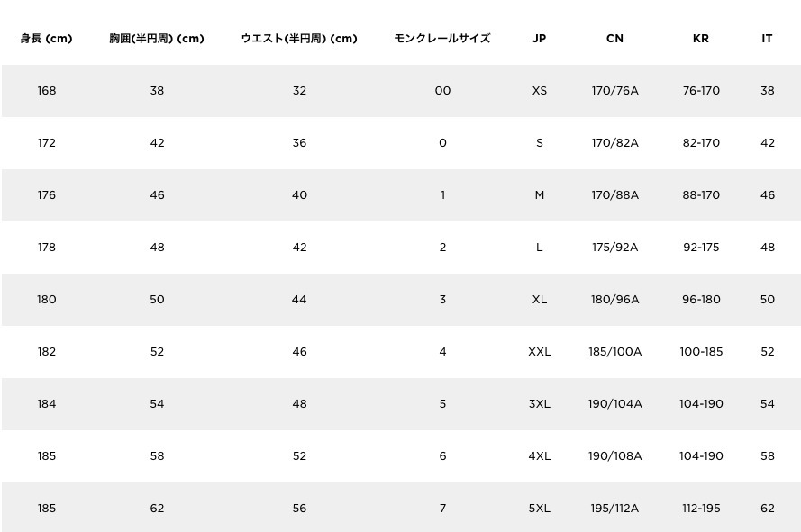This screenshot has height=532, width=801.
Task: Select the KR column header
Action: [x=701, y=39]
